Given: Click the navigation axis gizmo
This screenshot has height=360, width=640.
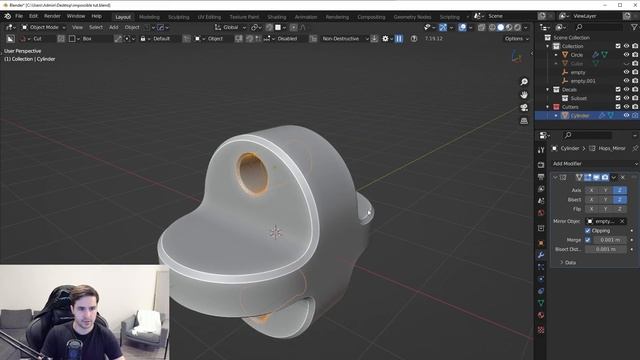Looking at the screenshot, I should coord(517,57).
